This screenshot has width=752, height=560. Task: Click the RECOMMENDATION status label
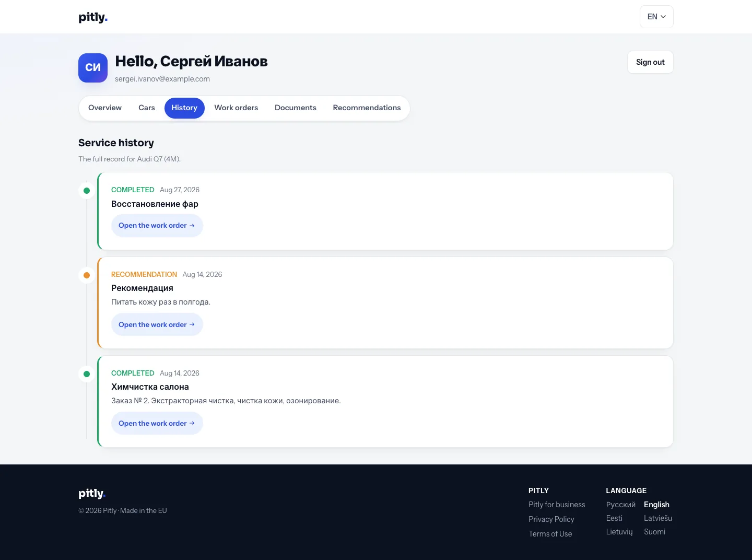pyautogui.click(x=144, y=274)
